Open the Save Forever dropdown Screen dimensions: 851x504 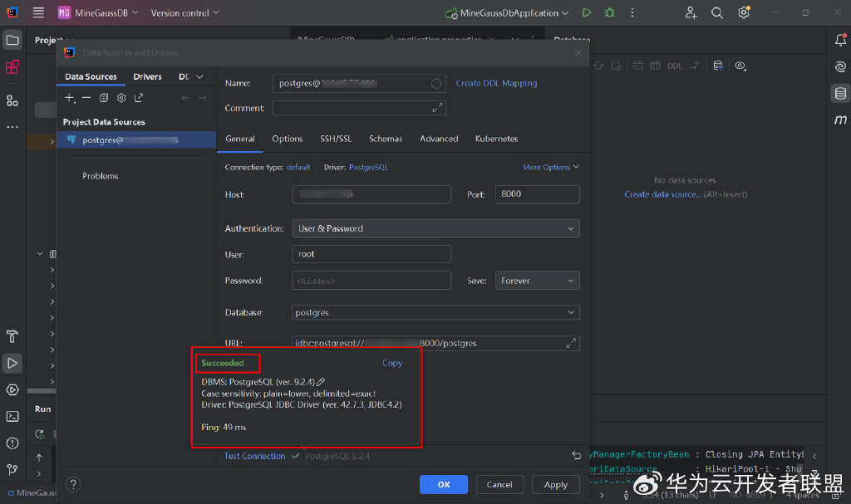click(x=538, y=281)
